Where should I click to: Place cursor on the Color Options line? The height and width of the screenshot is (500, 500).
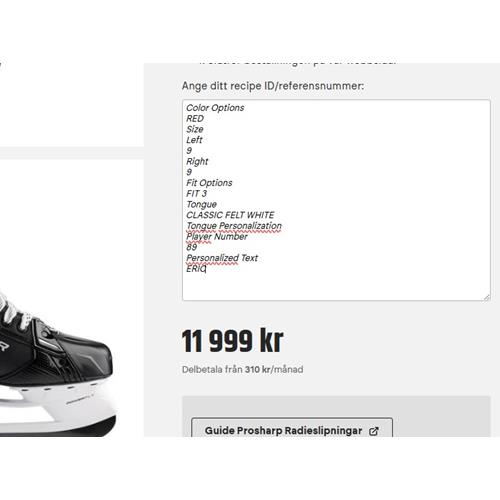pyautogui.click(x=215, y=108)
